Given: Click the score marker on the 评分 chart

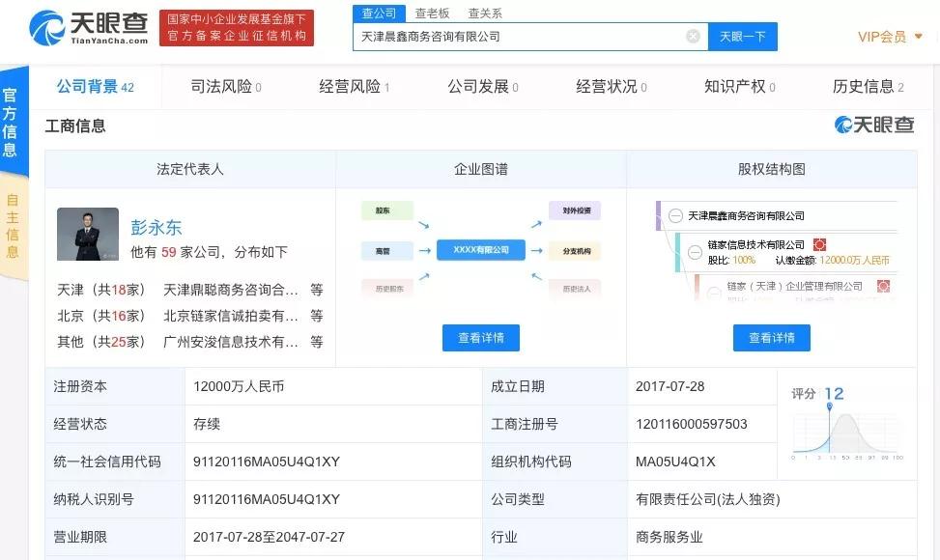Looking at the screenshot, I should click(x=830, y=406).
